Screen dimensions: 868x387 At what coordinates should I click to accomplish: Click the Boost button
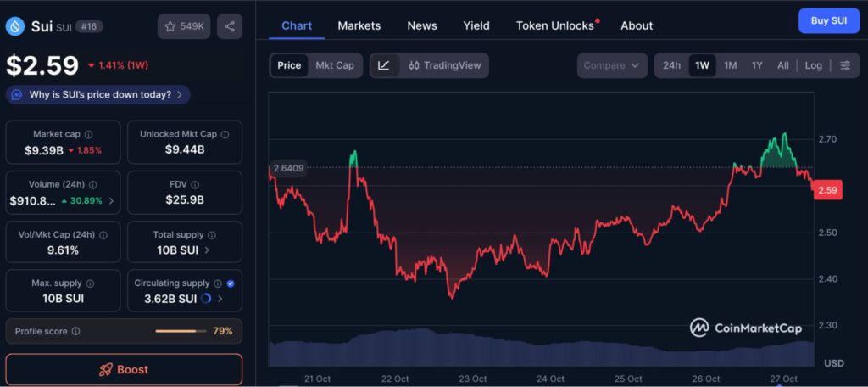[x=124, y=370]
